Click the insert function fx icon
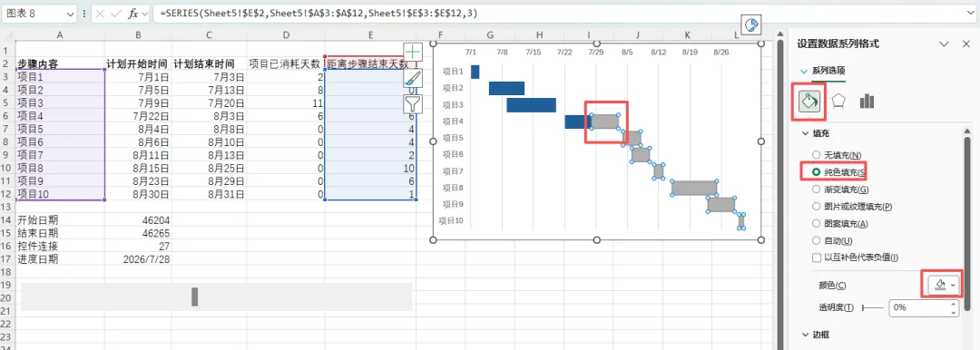Image resolution: width=980 pixels, height=350 pixels. pos(133,13)
